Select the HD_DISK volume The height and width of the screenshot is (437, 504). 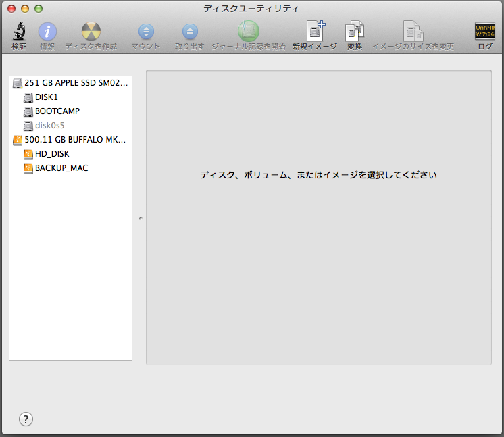tap(71, 153)
